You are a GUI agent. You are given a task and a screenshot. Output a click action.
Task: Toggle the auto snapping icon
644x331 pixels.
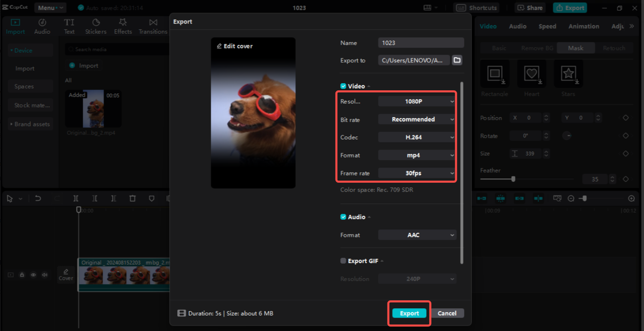(501, 198)
